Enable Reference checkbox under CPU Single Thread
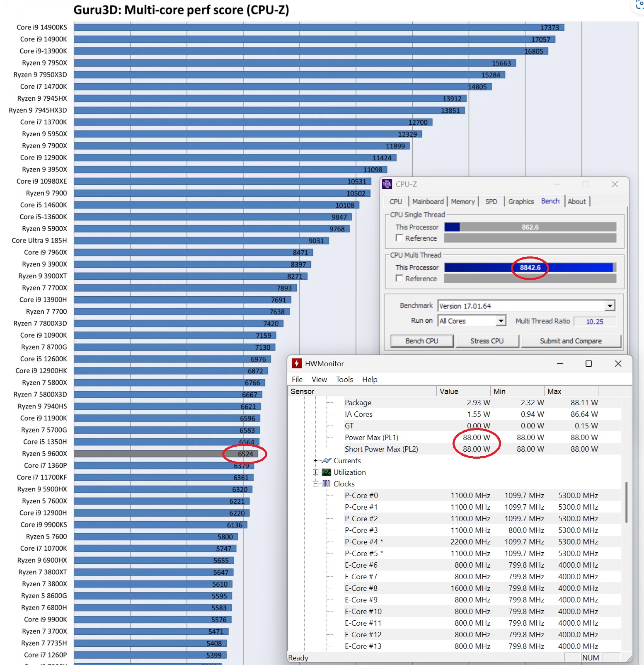 pyautogui.click(x=399, y=238)
